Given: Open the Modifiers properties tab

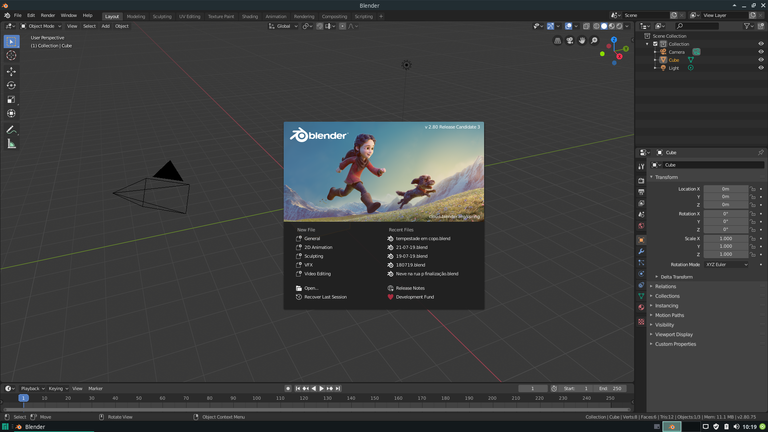Looking at the screenshot, I should tap(641, 251).
